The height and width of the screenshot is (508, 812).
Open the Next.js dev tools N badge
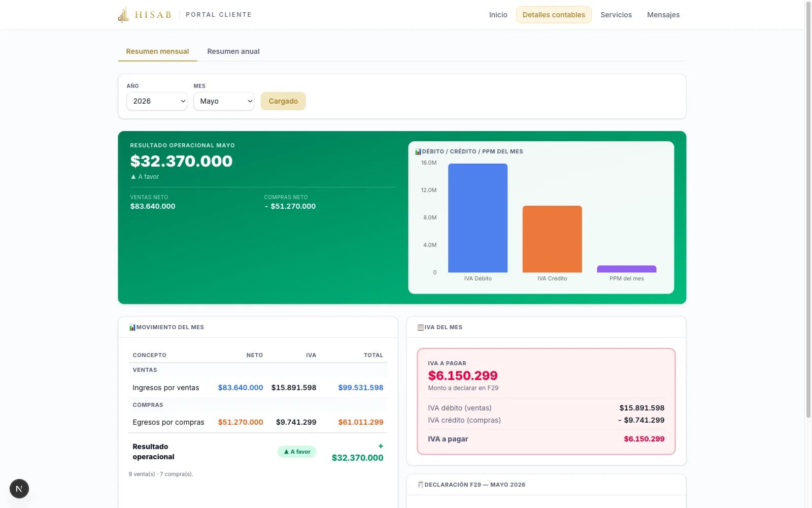[19, 489]
